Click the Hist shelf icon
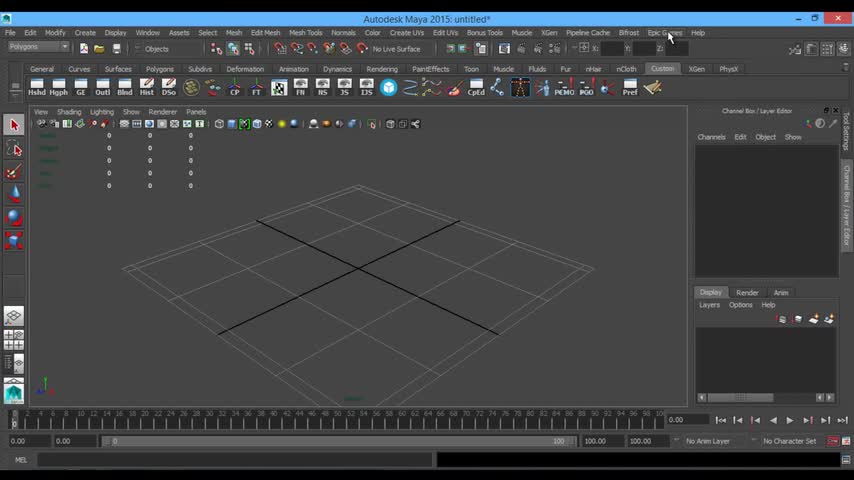The width and height of the screenshot is (854, 480). pyautogui.click(x=147, y=88)
